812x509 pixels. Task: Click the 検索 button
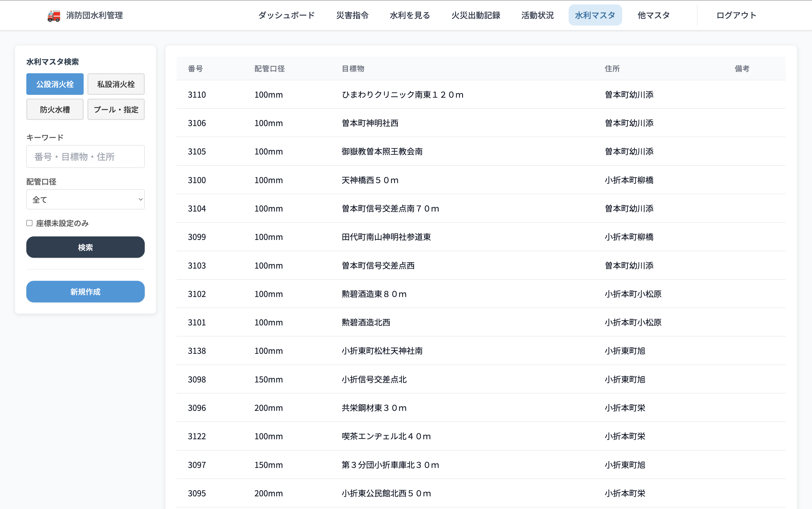pos(86,247)
